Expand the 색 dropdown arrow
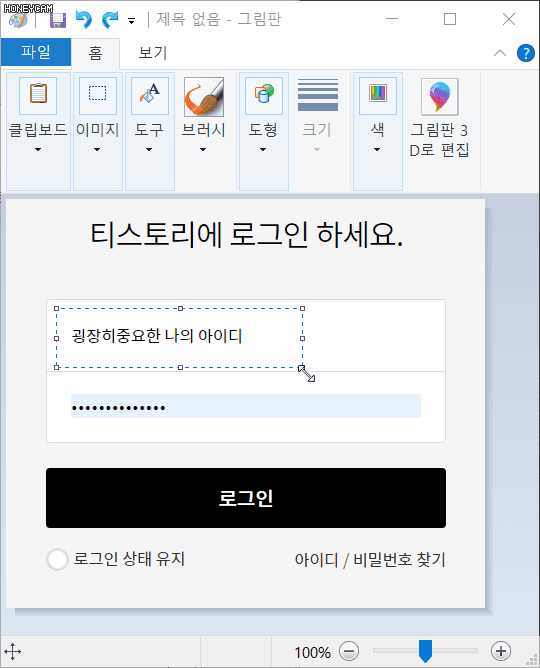The height and width of the screenshot is (668, 540). click(377, 150)
